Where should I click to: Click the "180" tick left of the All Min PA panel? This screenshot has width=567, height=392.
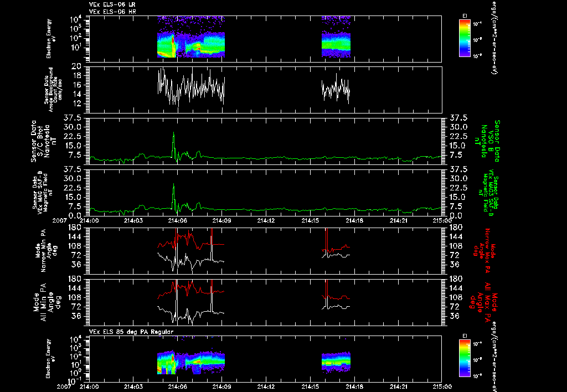(x=75, y=278)
